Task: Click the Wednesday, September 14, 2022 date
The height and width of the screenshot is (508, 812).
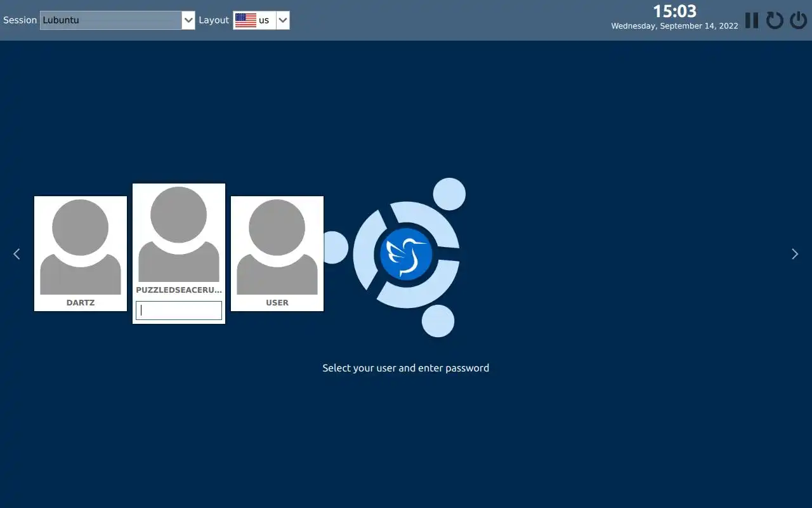Action: 674,26
